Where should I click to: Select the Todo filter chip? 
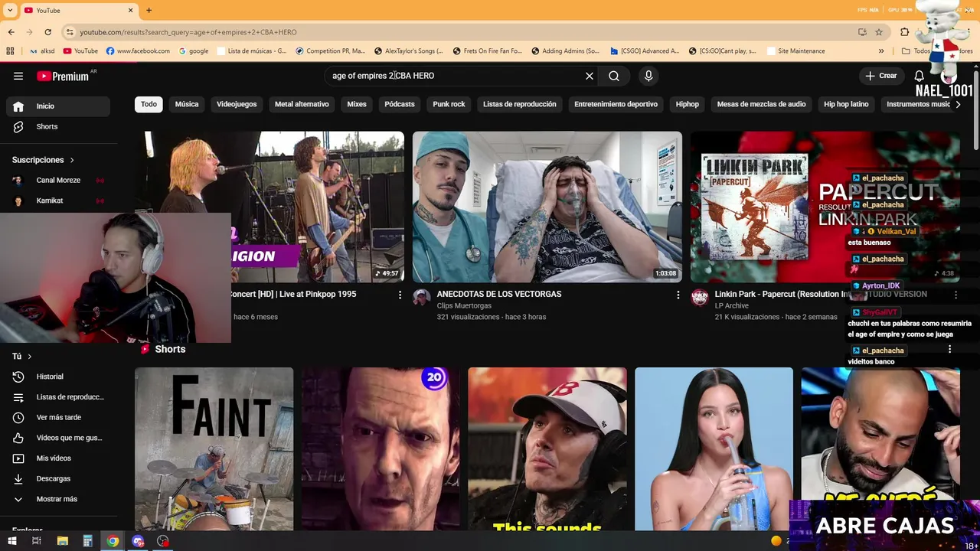coord(149,104)
